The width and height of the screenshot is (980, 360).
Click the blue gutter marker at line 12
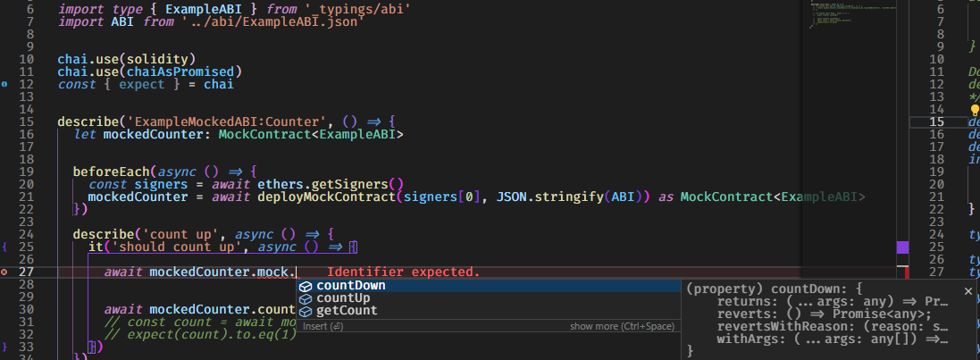[x=4, y=84]
